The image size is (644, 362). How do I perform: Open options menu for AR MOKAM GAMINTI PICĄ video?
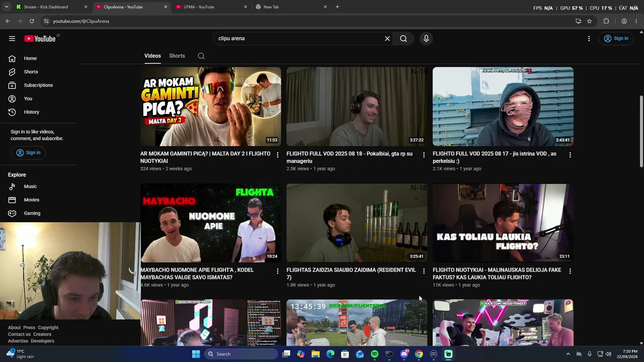(x=277, y=155)
